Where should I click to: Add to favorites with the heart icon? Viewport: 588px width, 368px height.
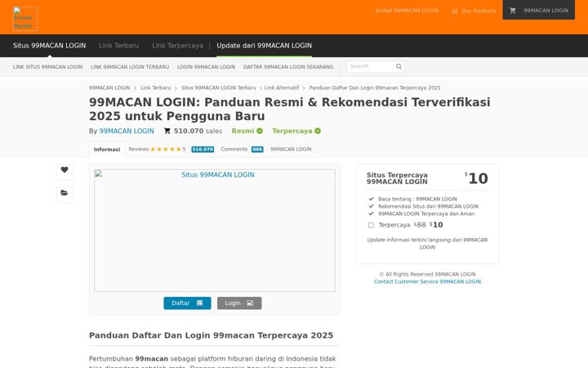tap(65, 170)
